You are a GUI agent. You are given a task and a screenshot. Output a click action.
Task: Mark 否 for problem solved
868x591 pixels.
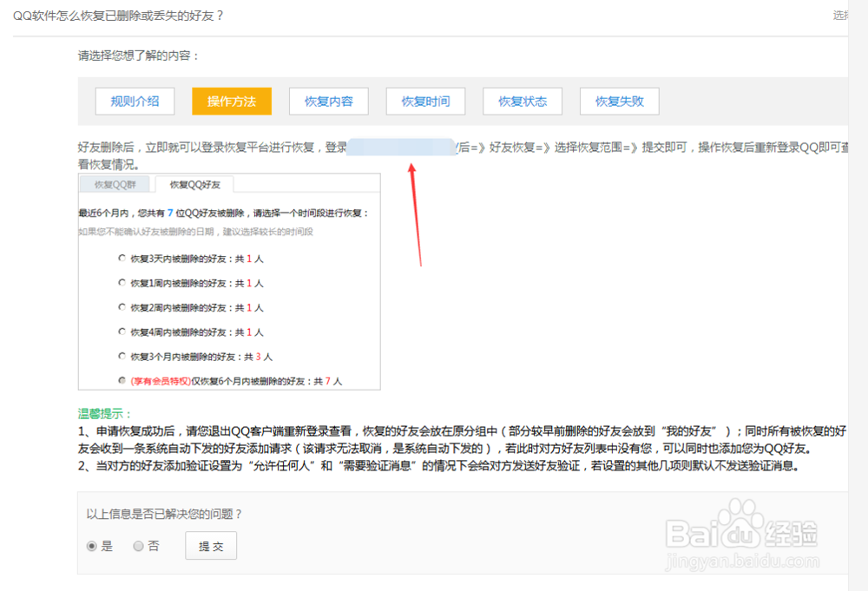point(138,546)
